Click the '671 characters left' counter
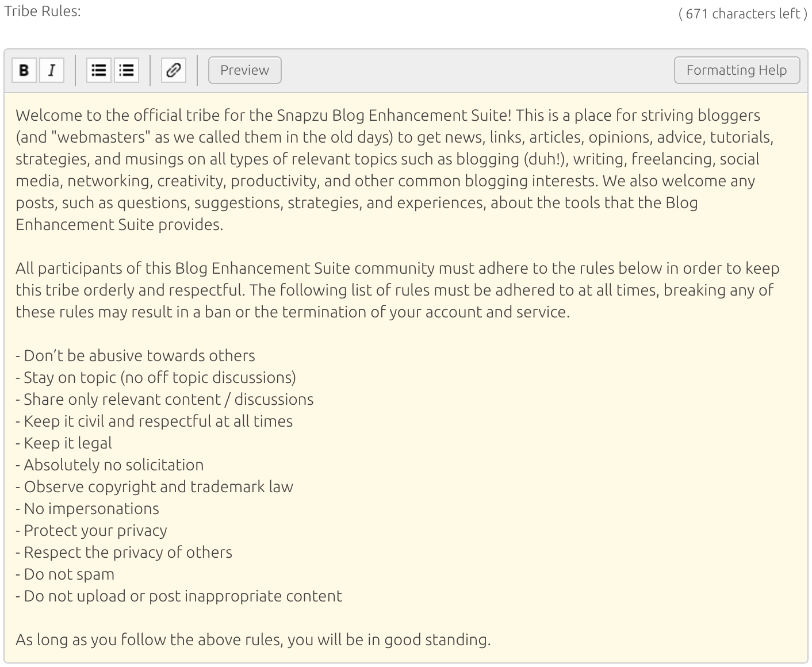812x667 pixels. (743, 14)
